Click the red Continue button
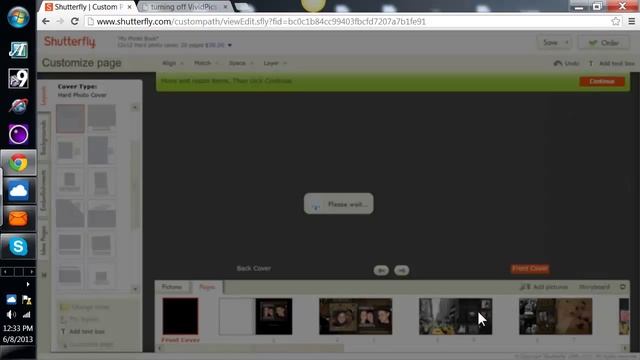 (x=602, y=81)
